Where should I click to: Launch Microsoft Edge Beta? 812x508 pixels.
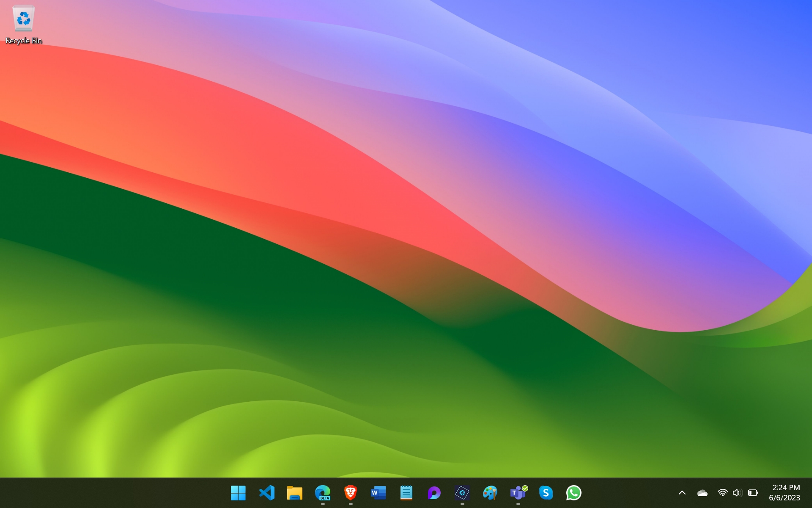click(322, 492)
